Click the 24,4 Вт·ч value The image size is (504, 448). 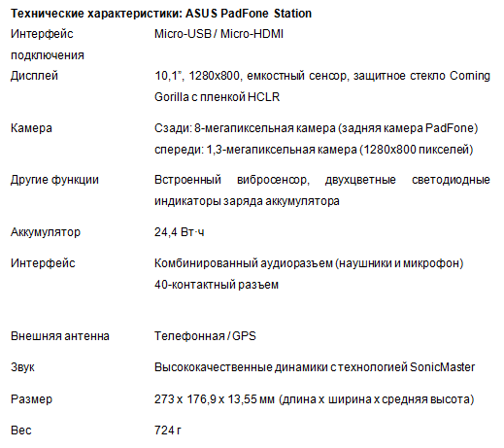179,232
